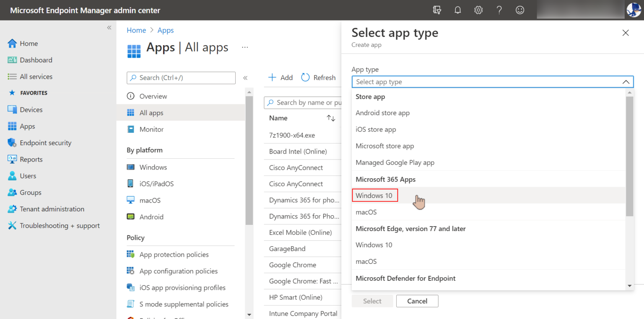
Task: Toggle the Name column sort arrow
Action: click(x=331, y=118)
